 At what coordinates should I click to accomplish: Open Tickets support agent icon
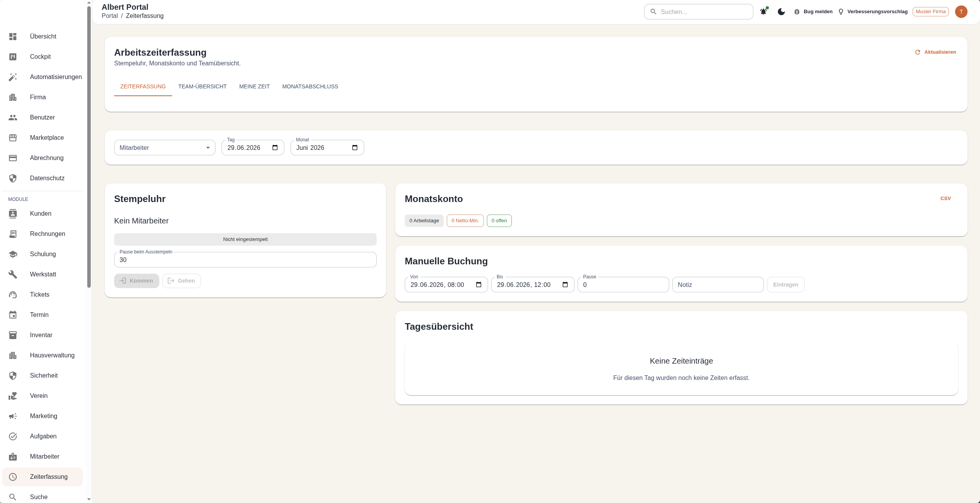point(13,295)
